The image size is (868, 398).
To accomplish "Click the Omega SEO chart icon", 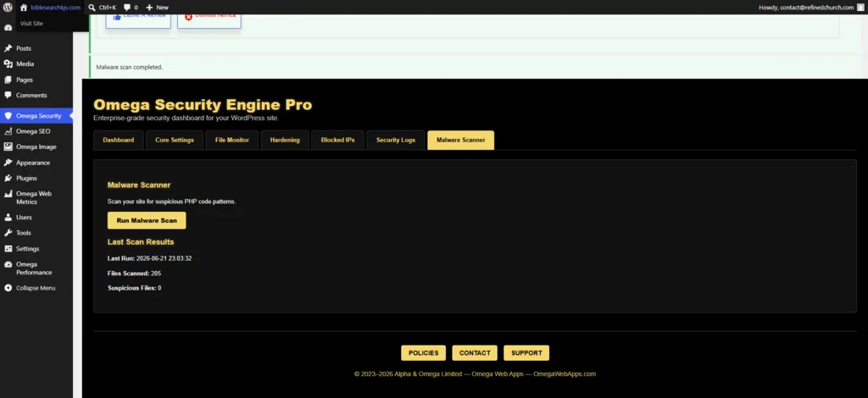I will click(8, 131).
